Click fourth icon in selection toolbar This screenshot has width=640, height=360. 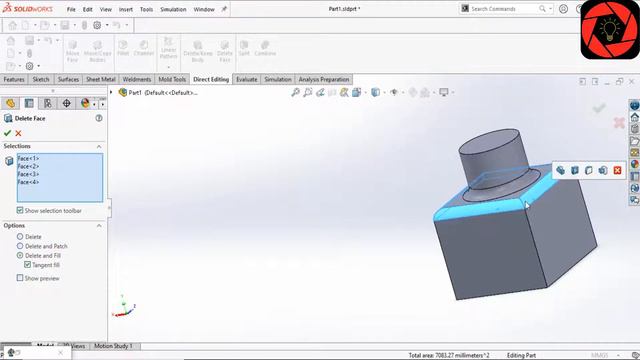603,170
